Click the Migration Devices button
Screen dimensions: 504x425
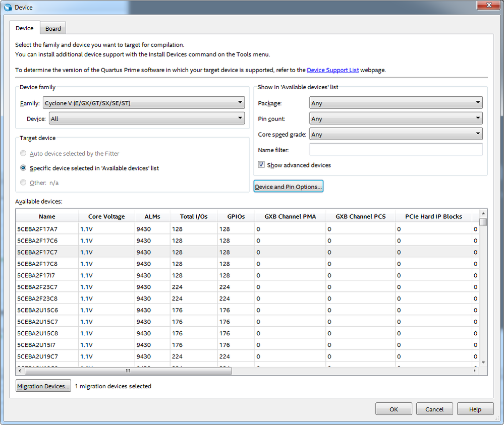tap(43, 386)
